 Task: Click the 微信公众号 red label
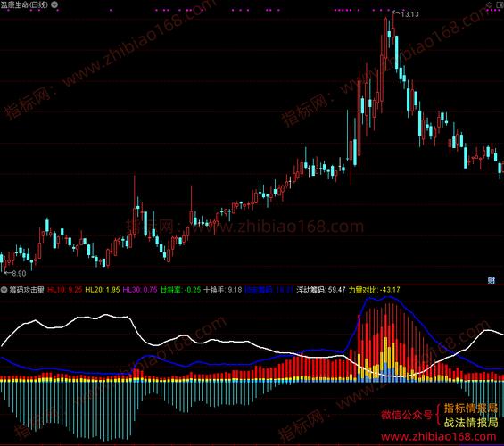[406, 415]
